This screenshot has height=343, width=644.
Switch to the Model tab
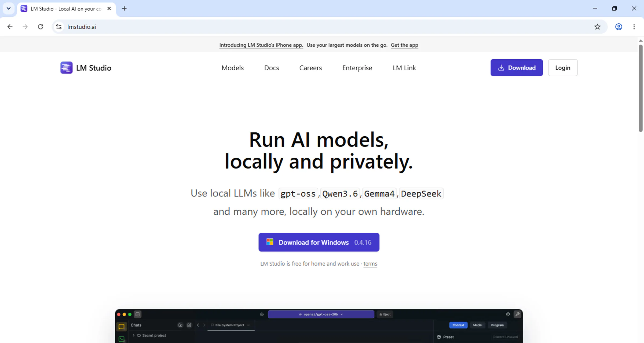point(478,325)
